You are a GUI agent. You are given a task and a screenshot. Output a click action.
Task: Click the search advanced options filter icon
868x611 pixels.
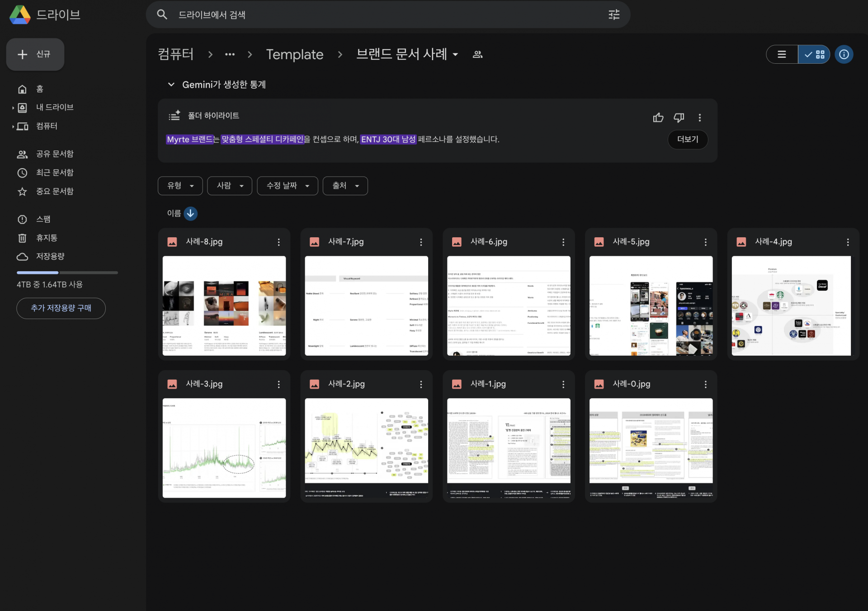tap(613, 15)
